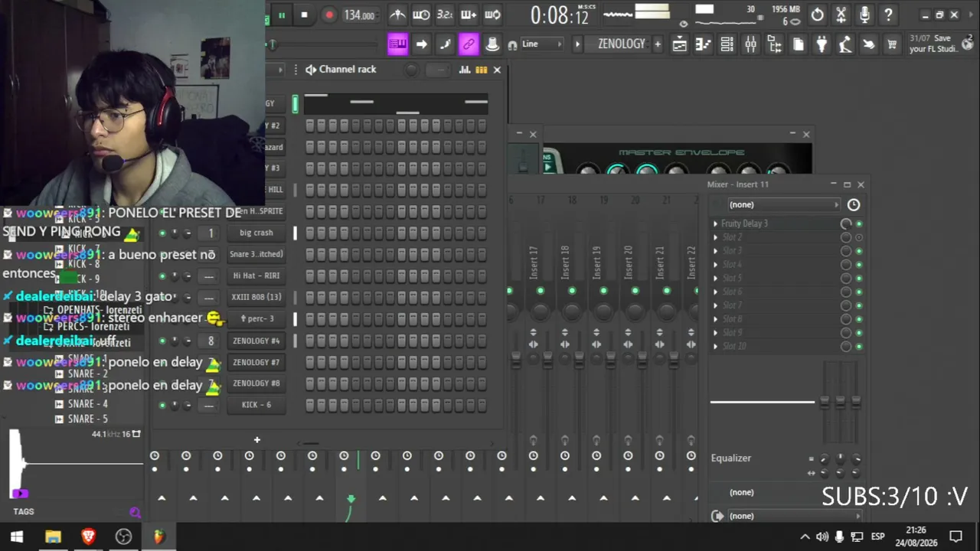Expand the Slot 3 effect menu
This screenshot has width=980, height=551.
[x=716, y=251]
